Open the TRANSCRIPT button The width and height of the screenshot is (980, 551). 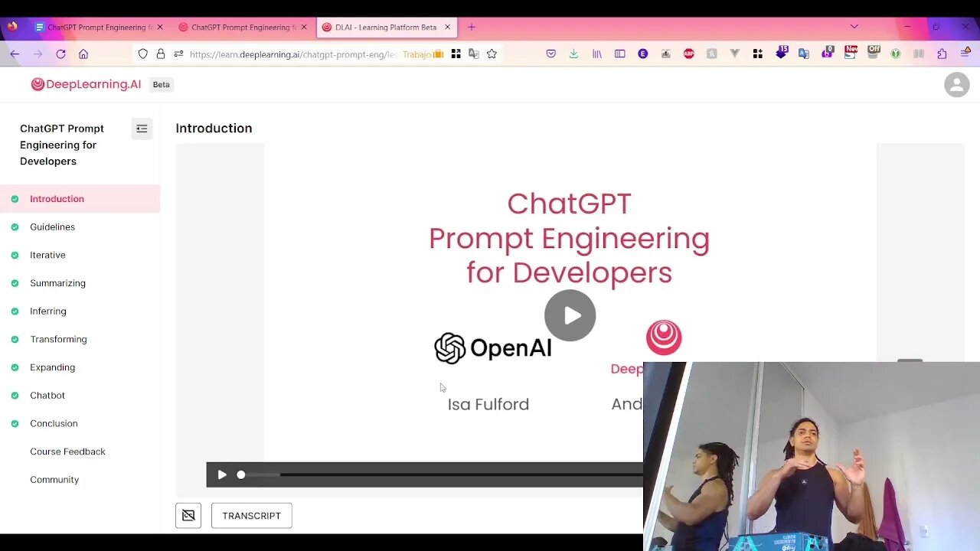[x=251, y=516]
